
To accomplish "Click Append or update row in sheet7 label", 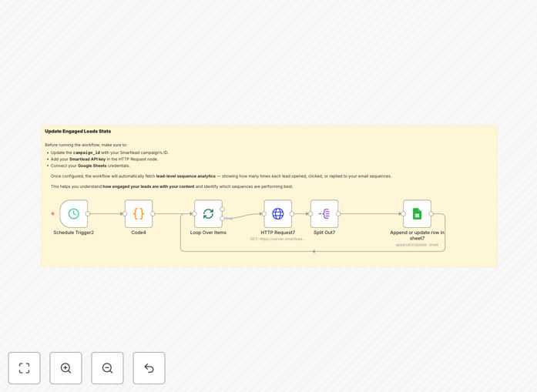I will click(417, 235).
